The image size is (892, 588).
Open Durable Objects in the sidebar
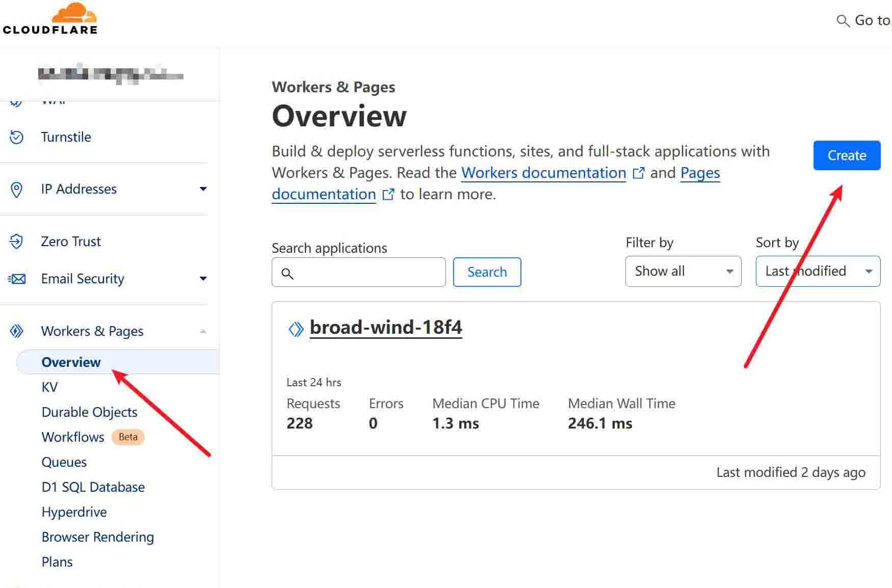(89, 412)
